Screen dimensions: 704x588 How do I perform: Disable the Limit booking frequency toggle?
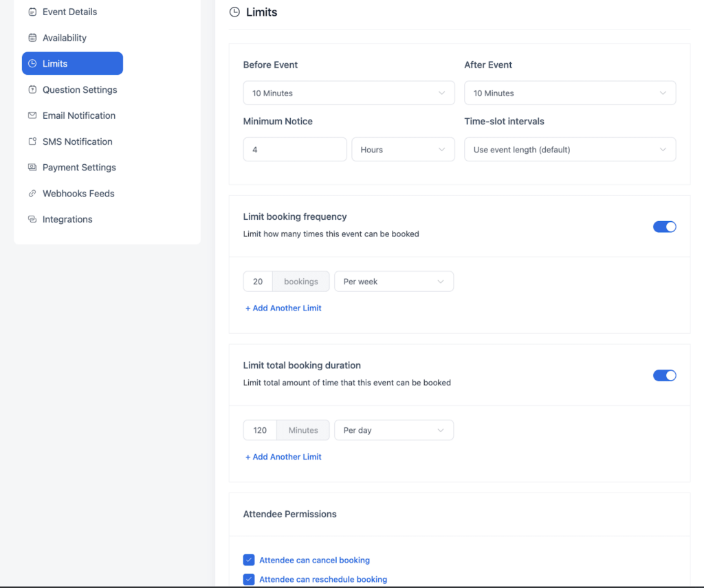(664, 226)
